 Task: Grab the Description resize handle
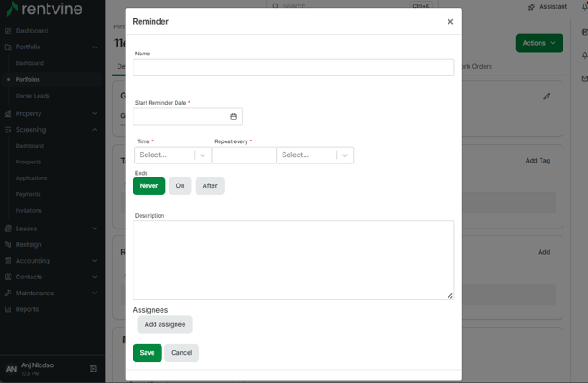(x=449, y=295)
